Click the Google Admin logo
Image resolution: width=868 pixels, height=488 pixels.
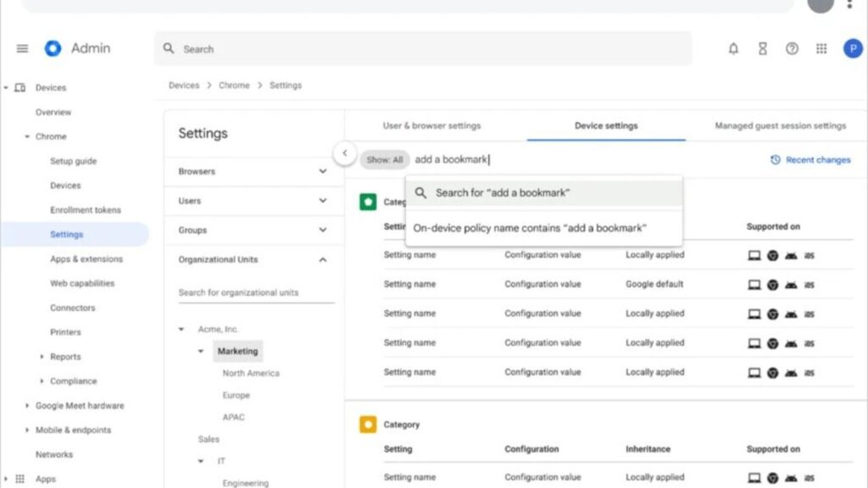[x=53, y=48]
